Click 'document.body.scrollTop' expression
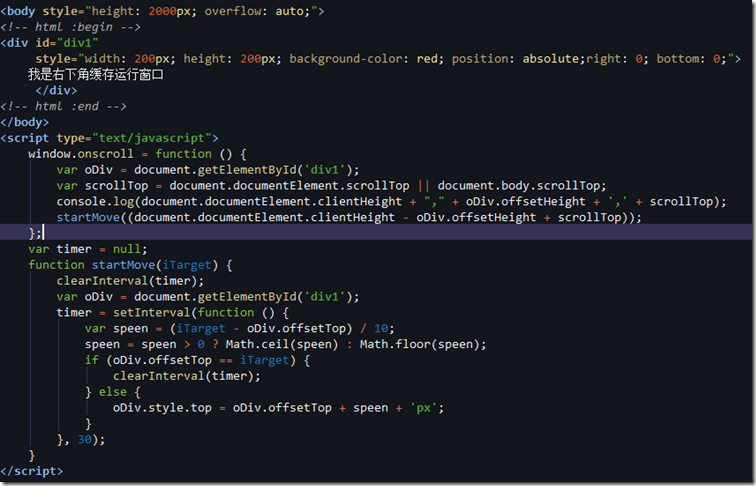 [518, 186]
